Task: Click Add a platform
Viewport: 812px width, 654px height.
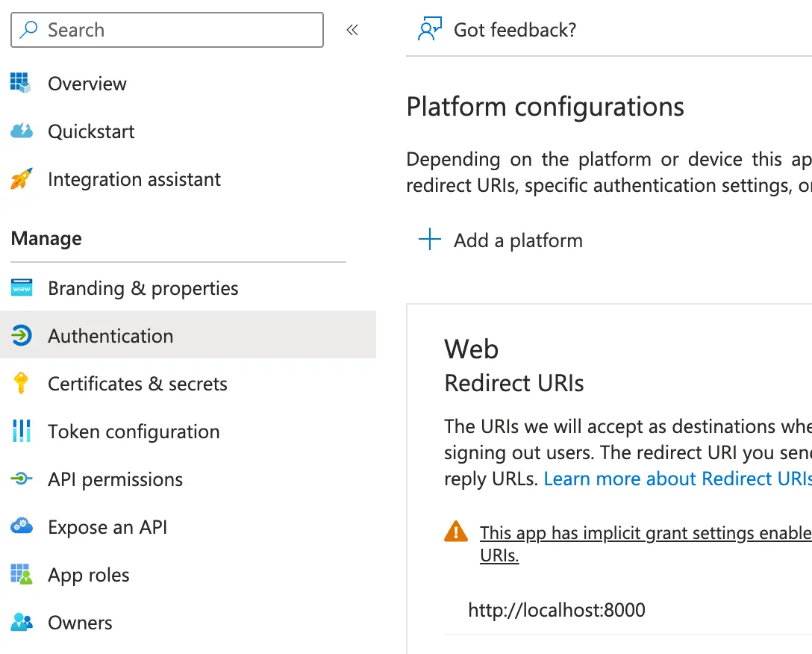Action: pyautogui.click(x=501, y=240)
